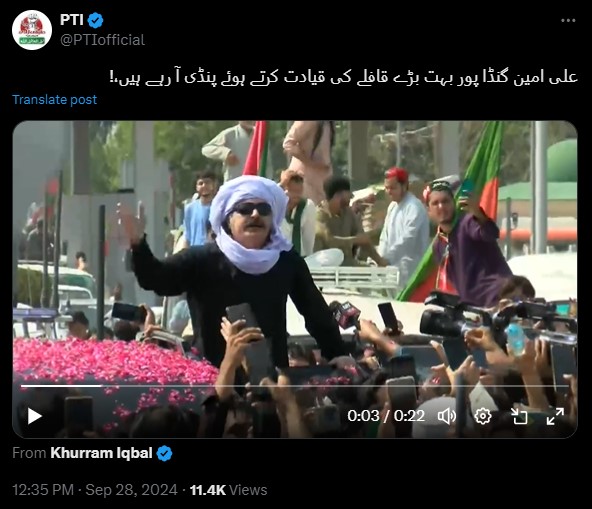Open Khurram Iqbal's profile link
592x509 pixels.
pos(101,453)
